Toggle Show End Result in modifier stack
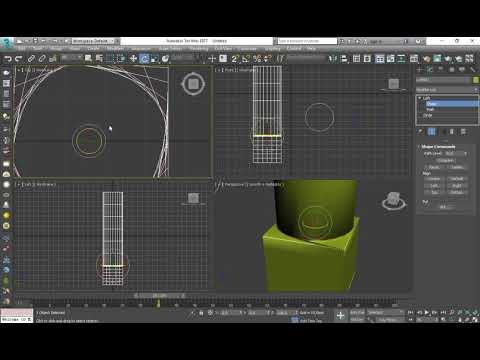Screen dimensions: 480x360 [x=432, y=132]
